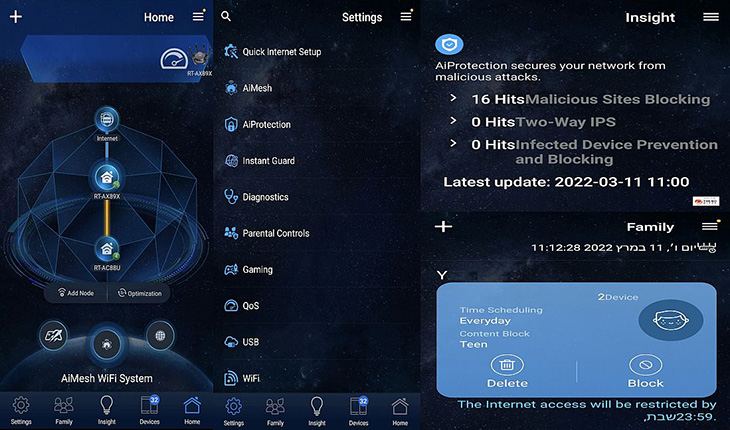This screenshot has height=430, width=730.
Task: Tap the Add Node button
Action: pyautogui.click(x=76, y=293)
